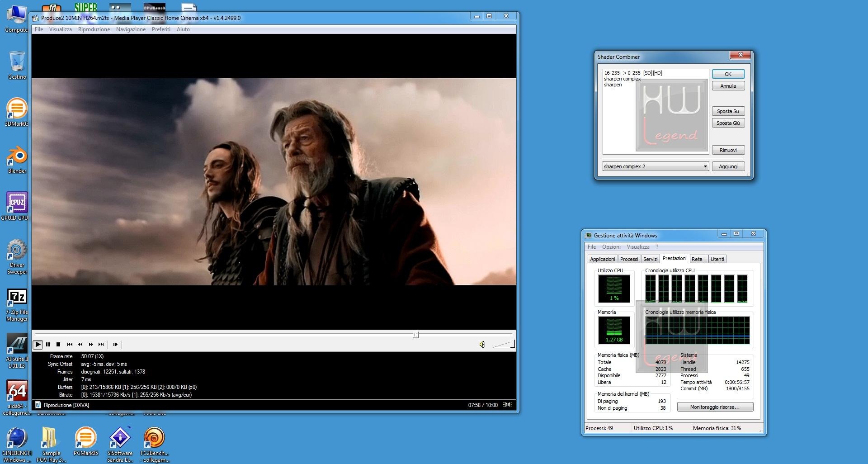Expand the 'sharpen complex 2' shader dropdown
This screenshot has height=464, width=868.
[705, 166]
